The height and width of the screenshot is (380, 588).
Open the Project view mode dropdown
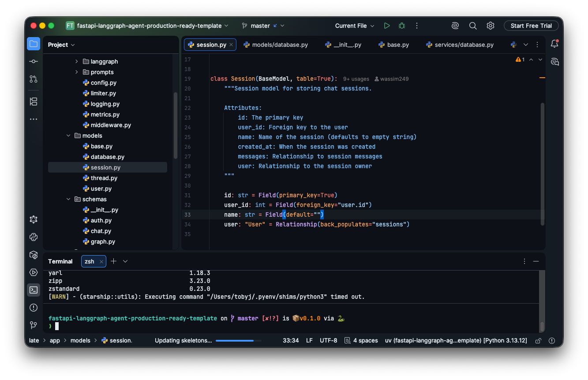click(x=62, y=45)
